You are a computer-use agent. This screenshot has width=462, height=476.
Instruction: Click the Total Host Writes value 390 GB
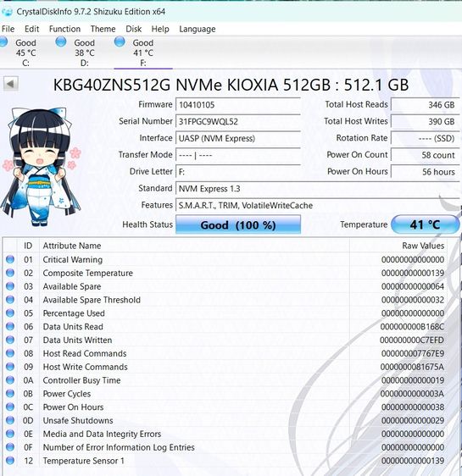(x=426, y=122)
